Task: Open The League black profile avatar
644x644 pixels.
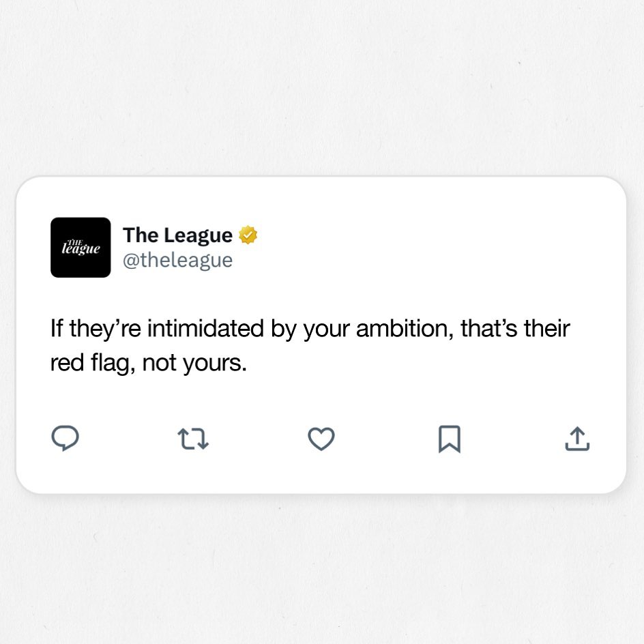Action: click(x=80, y=247)
